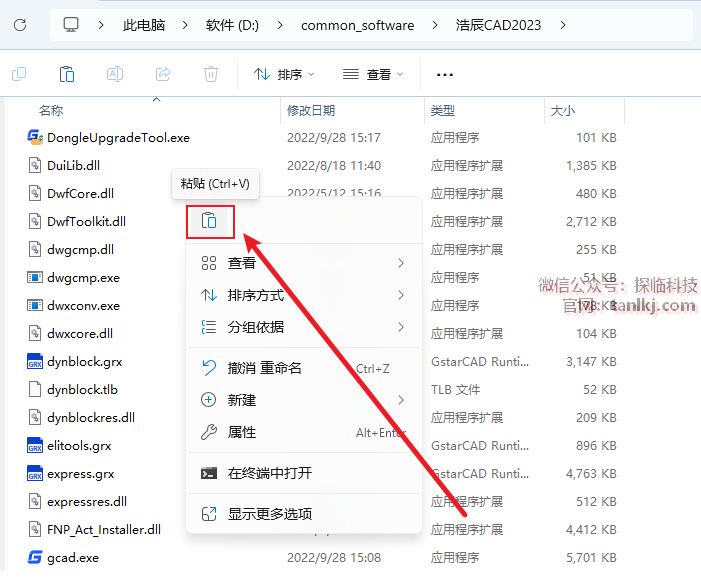
Task: Click the rename icon in toolbar
Action: click(x=115, y=74)
